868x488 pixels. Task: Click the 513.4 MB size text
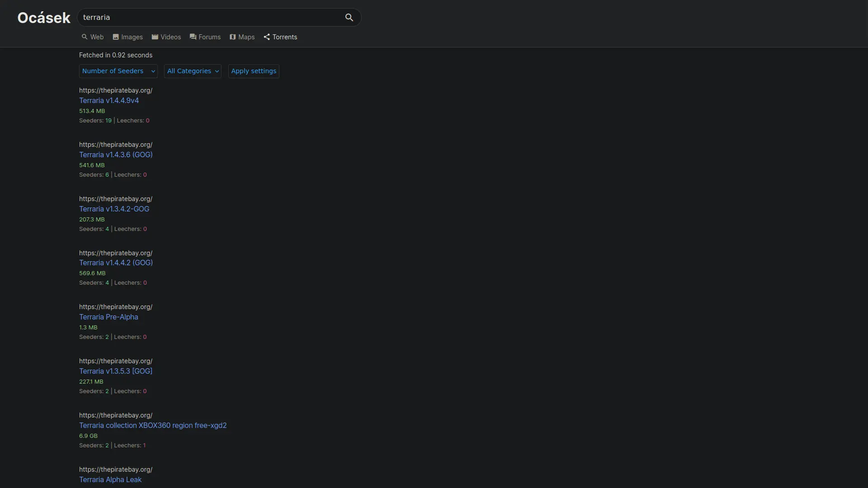coord(92,111)
